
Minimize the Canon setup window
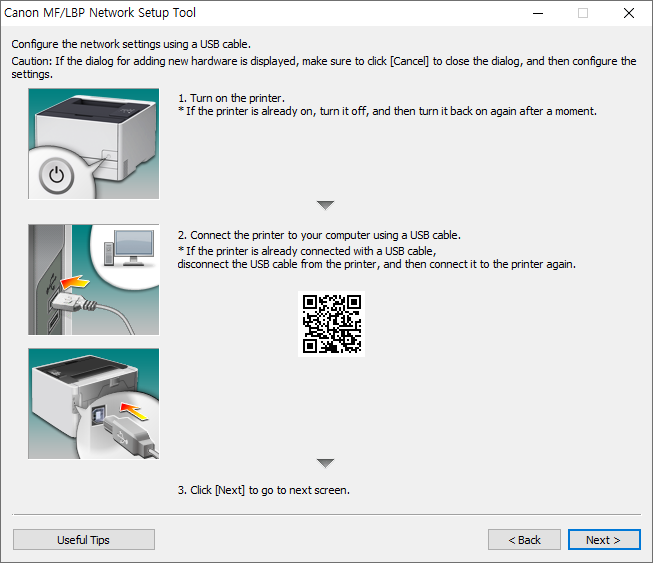coord(538,13)
